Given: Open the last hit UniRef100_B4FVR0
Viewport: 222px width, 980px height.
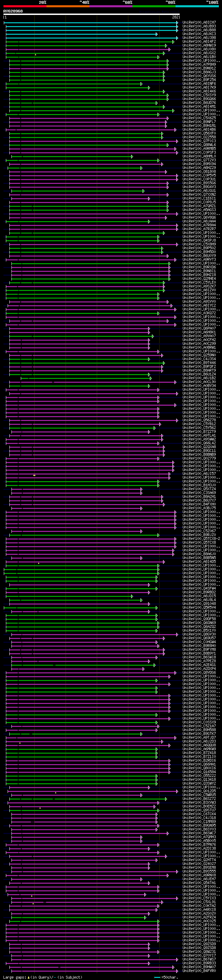Looking at the screenshot, I should tap(199, 971).
